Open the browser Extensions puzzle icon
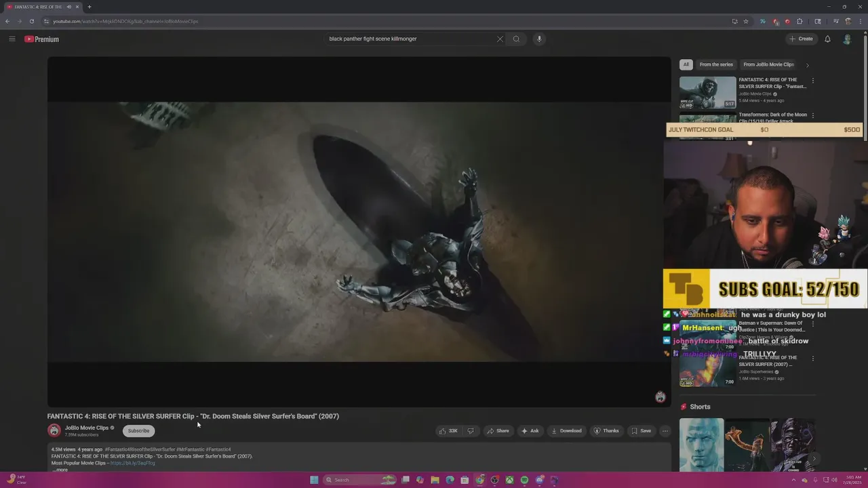The image size is (868, 488). [x=800, y=21]
